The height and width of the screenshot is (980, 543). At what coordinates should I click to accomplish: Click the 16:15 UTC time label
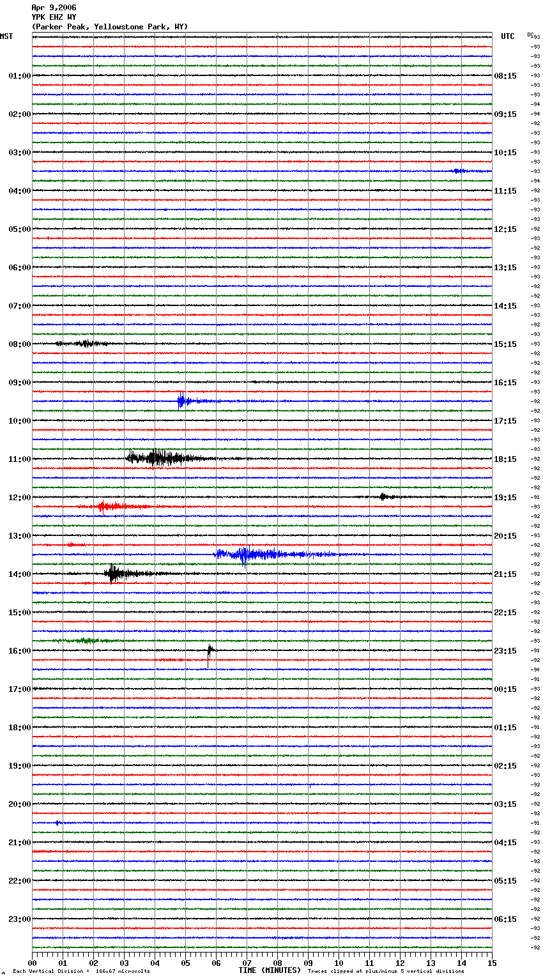pos(505,383)
